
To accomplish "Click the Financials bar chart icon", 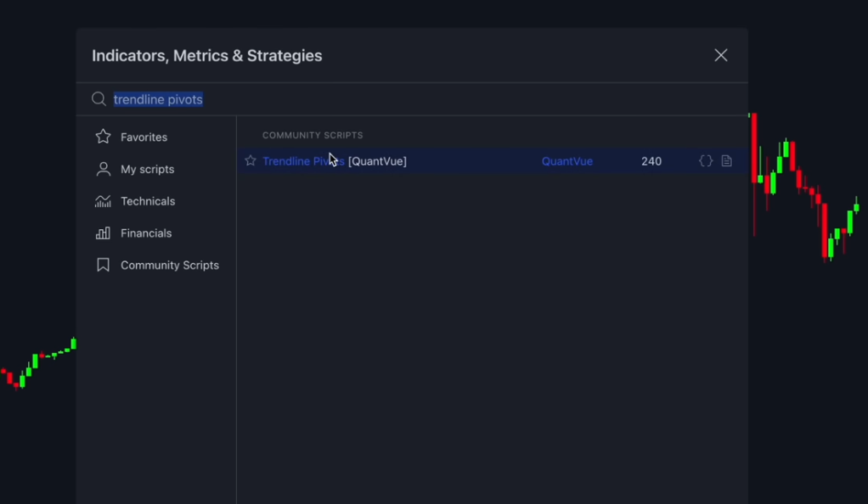I will click(x=103, y=233).
